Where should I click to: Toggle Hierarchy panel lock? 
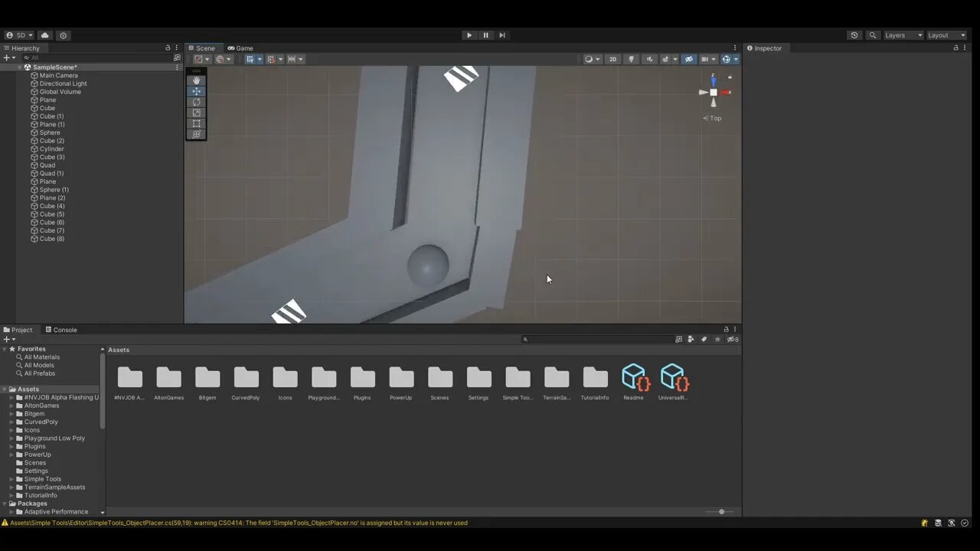point(168,48)
